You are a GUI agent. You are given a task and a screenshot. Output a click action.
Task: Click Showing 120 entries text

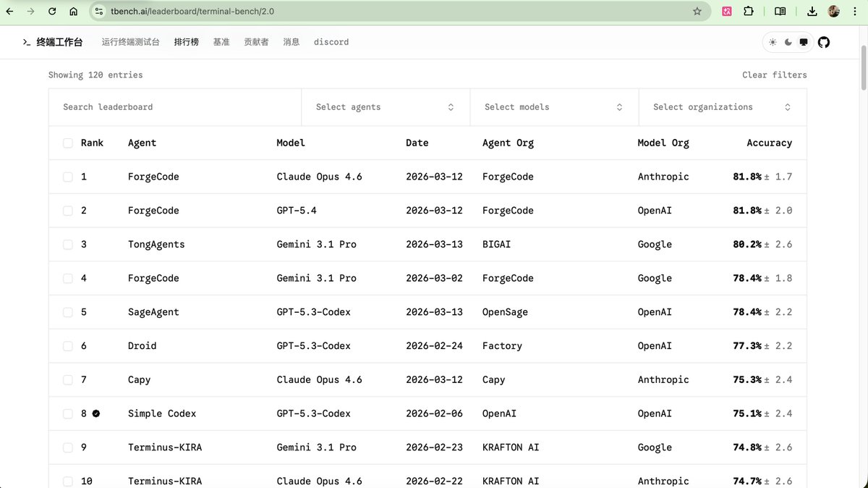tap(95, 75)
